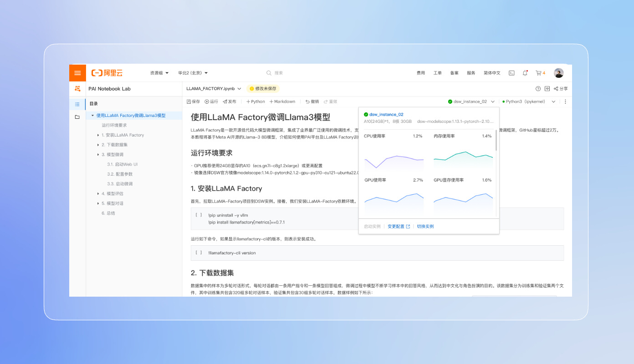Click the Alibaba Cloud logo
The width and height of the screenshot is (634, 364).
[x=107, y=73]
